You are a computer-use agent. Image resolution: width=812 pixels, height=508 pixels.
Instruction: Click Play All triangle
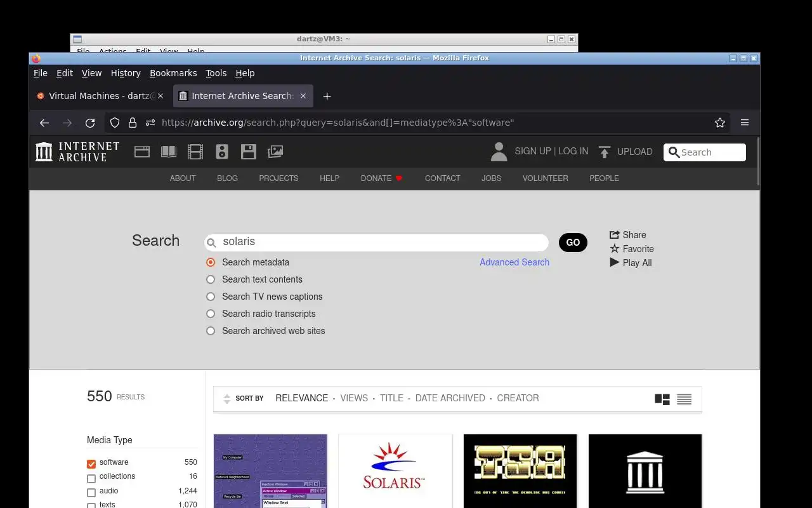pos(614,262)
